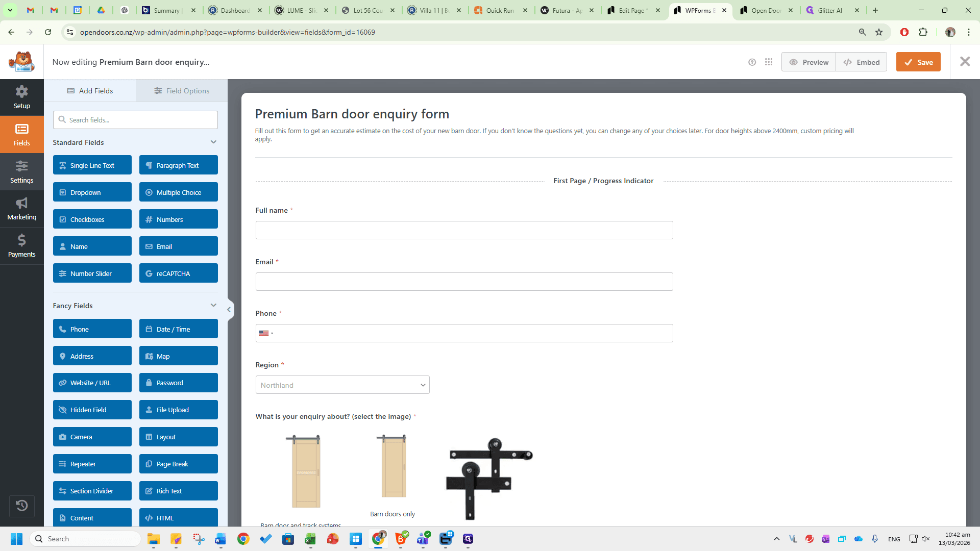Collapse the Fancy Fields section
This screenshot has width=980, height=551.
point(213,306)
